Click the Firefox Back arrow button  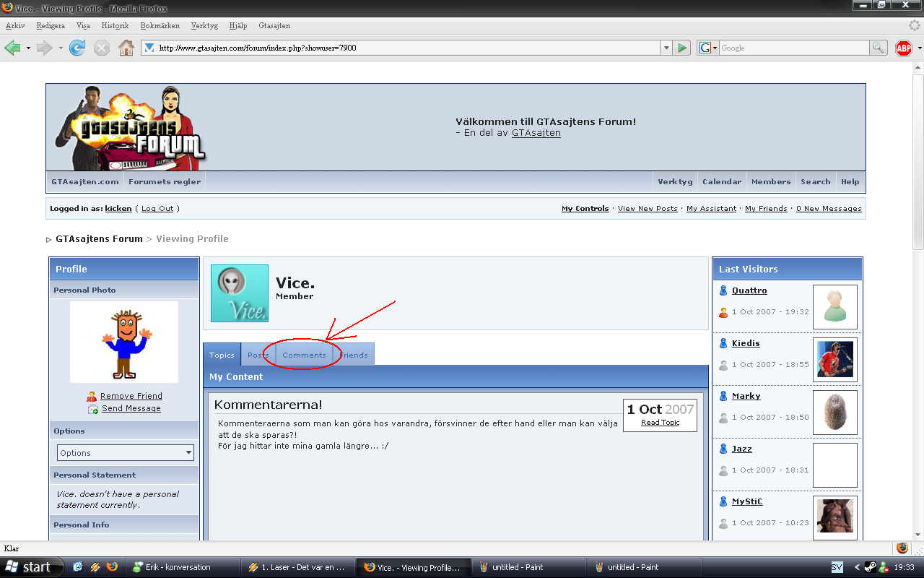pyautogui.click(x=12, y=48)
